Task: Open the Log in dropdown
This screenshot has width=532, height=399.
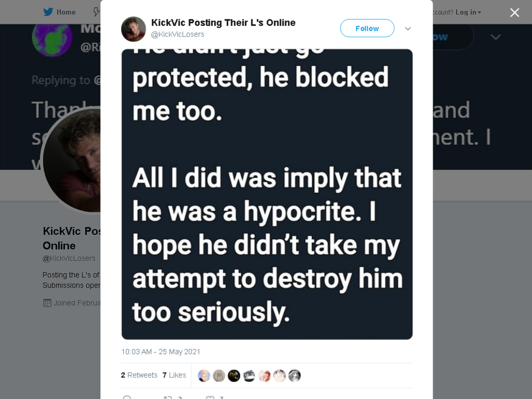Action: [468, 12]
